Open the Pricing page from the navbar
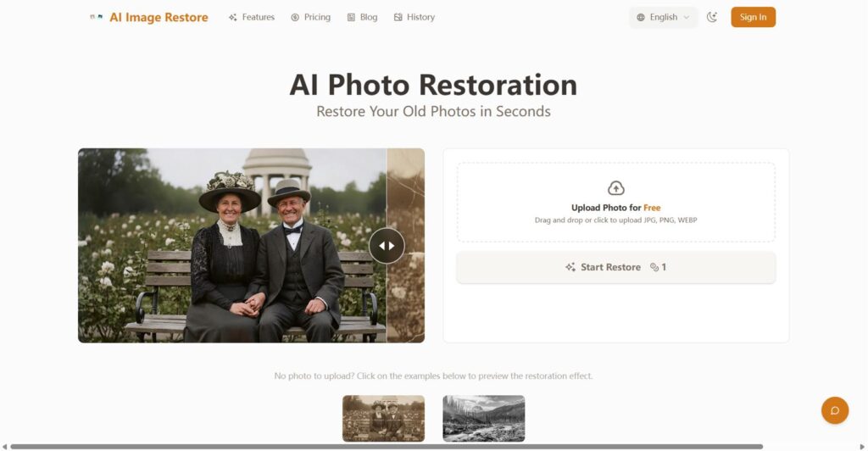The width and height of the screenshot is (868, 451). 310,17
